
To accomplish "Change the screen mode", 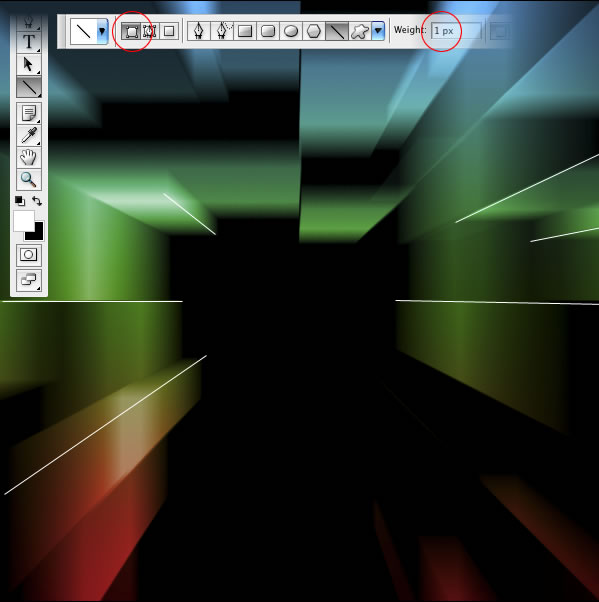I will tap(29, 280).
